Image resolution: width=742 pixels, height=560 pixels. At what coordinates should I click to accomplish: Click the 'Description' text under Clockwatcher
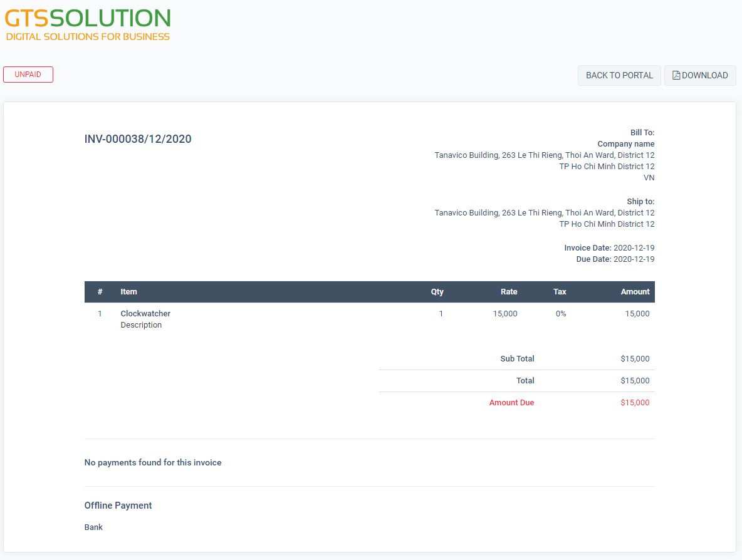point(141,325)
